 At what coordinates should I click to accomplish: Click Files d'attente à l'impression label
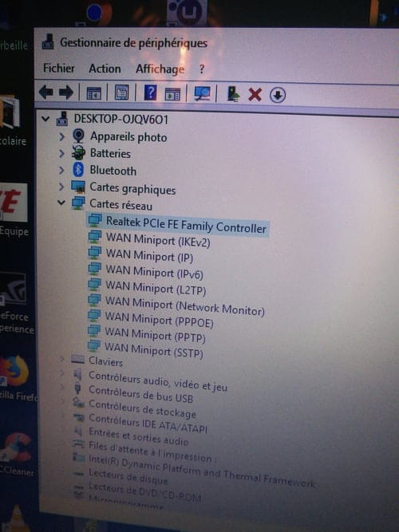tap(152, 452)
